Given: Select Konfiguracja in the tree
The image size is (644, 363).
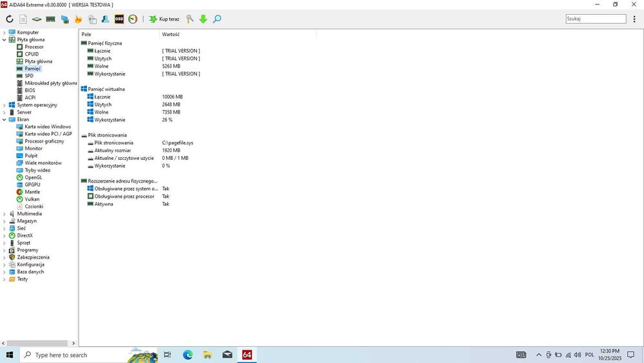Looking at the screenshot, I should pos(30,265).
